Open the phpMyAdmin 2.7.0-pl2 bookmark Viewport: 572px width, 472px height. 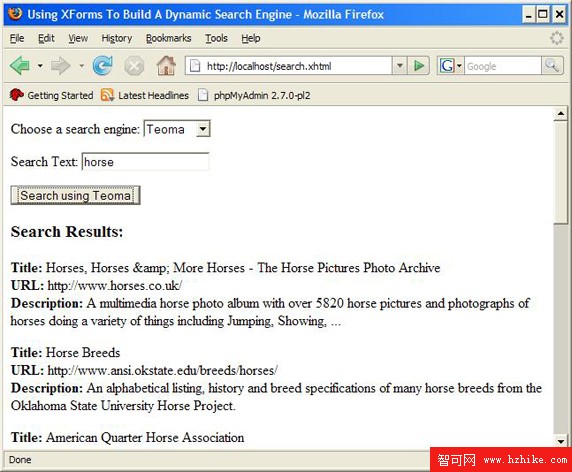[254, 95]
